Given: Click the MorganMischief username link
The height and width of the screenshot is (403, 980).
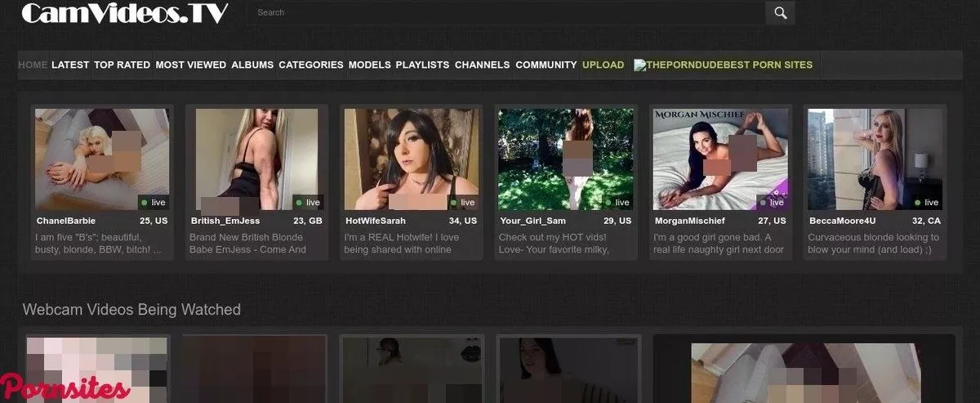Looking at the screenshot, I should click(x=692, y=221).
